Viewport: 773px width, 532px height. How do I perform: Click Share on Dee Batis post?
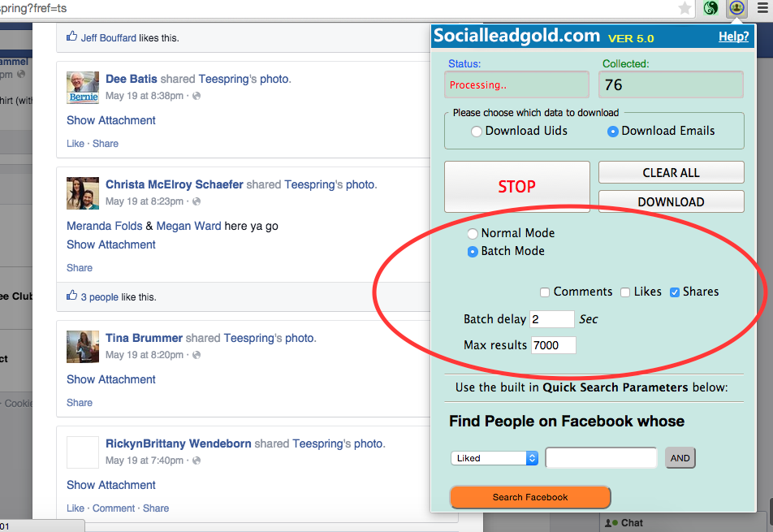[106, 144]
